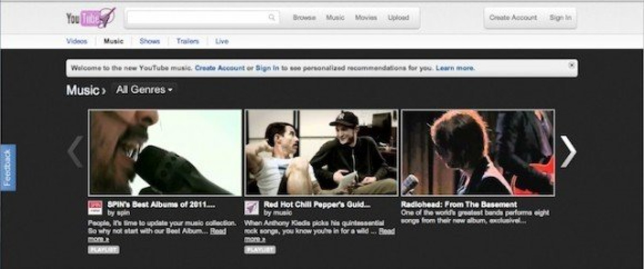Switch to the Live tab

(x=222, y=41)
